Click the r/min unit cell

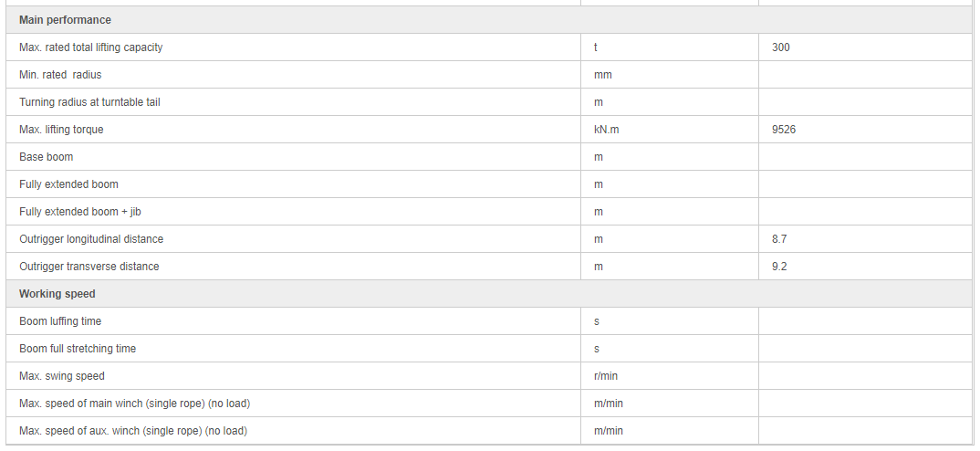(x=606, y=376)
